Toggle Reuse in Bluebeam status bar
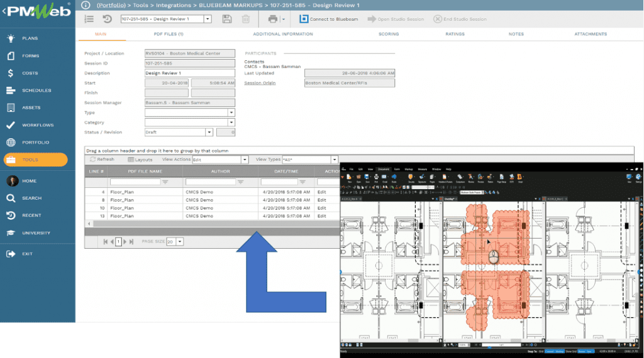The width and height of the screenshot is (644, 358). tap(582, 352)
